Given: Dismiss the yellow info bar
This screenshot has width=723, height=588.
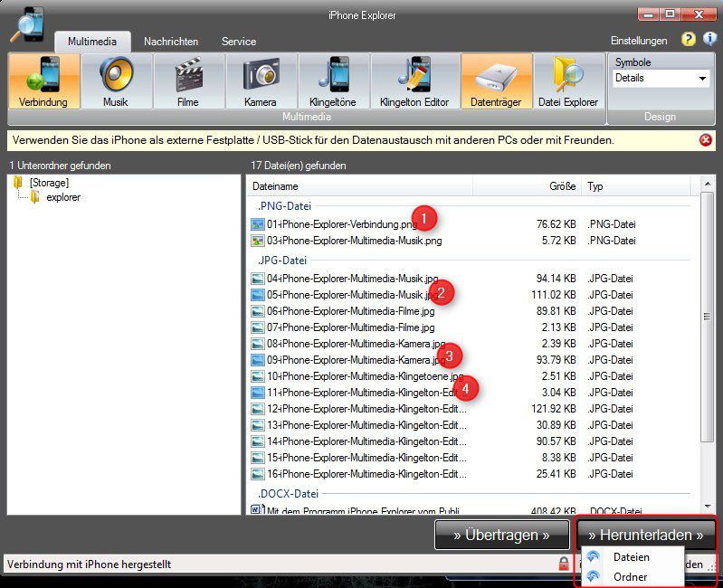Looking at the screenshot, I should click(706, 140).
